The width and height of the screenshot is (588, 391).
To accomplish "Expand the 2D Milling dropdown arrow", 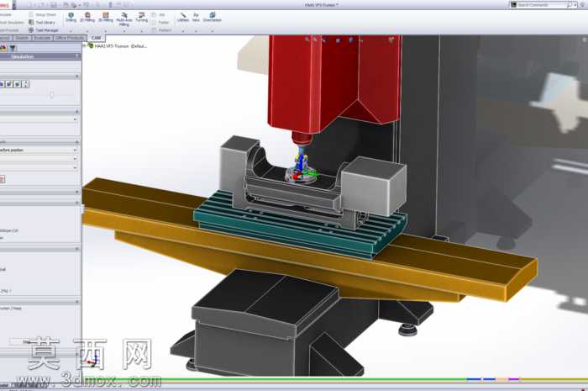I will click(87, 31).
